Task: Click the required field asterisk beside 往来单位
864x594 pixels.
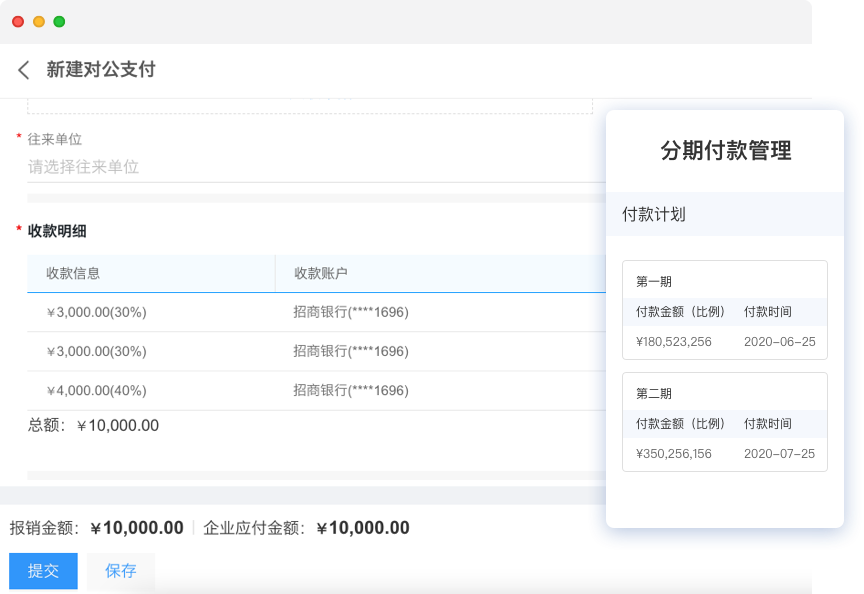Action: [x=17, y=139]
